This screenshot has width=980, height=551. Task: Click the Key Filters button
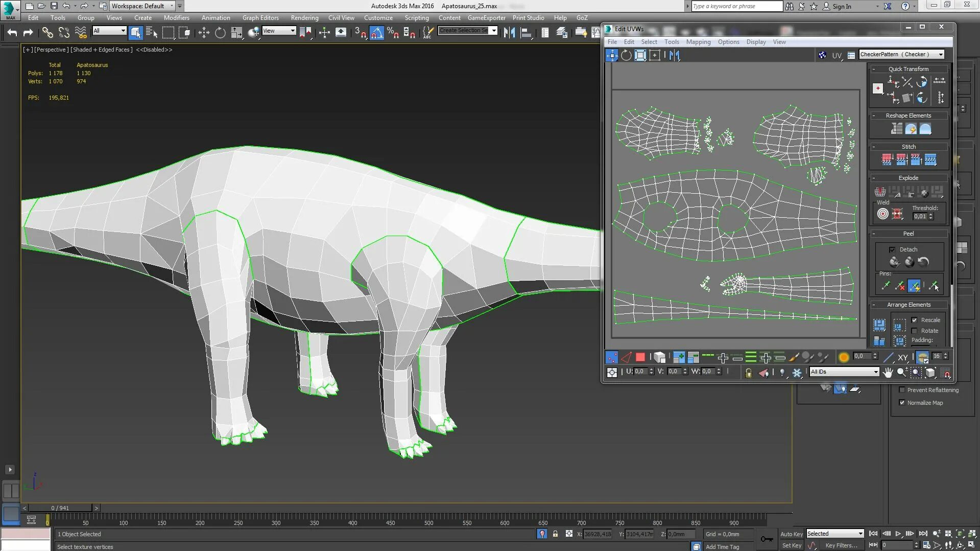tap(841, 545)
